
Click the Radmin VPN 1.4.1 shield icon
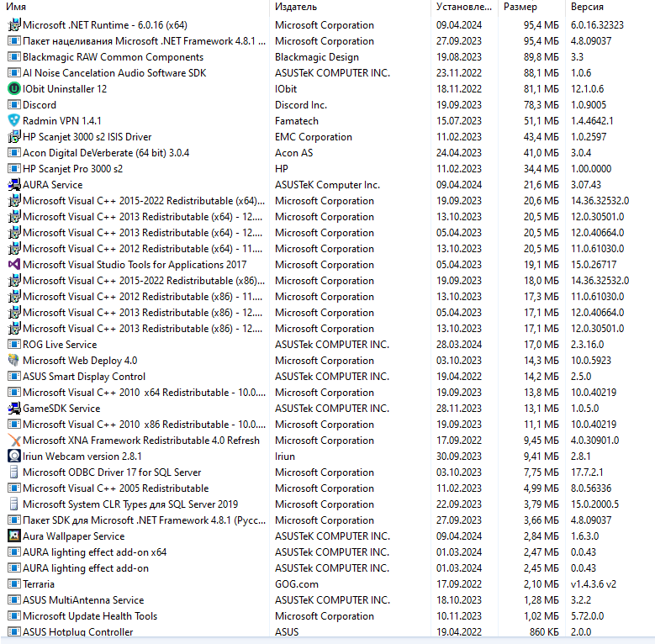[x=13, y=121]
